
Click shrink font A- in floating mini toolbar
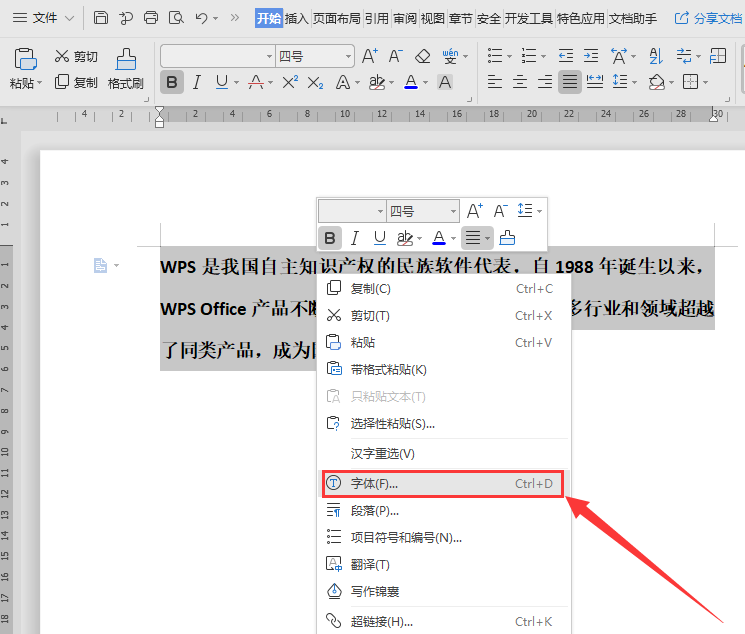point(500,211)
